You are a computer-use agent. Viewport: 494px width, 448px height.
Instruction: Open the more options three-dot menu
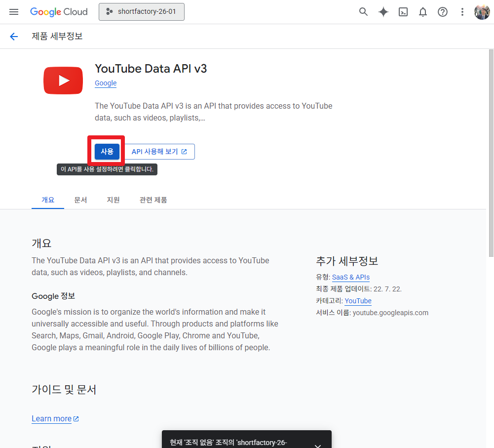[462, 11]
